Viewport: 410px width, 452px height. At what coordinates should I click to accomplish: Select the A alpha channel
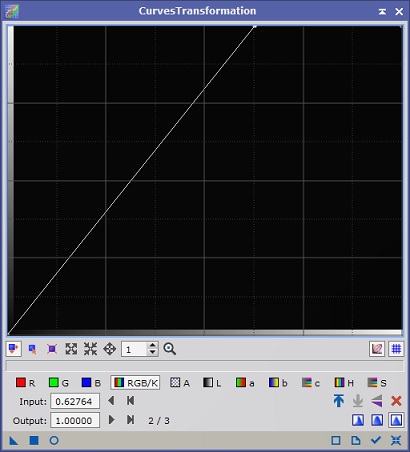180,383
